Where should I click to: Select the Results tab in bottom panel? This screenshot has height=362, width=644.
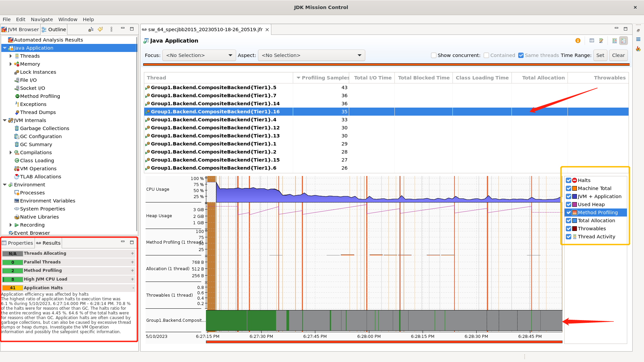click(48, 243)
